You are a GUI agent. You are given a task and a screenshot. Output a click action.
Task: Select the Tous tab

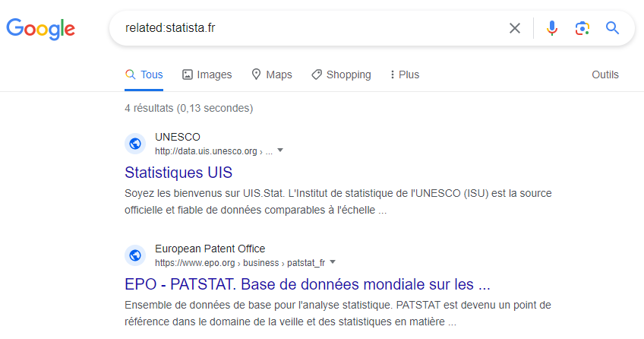[x=144, y=74]
